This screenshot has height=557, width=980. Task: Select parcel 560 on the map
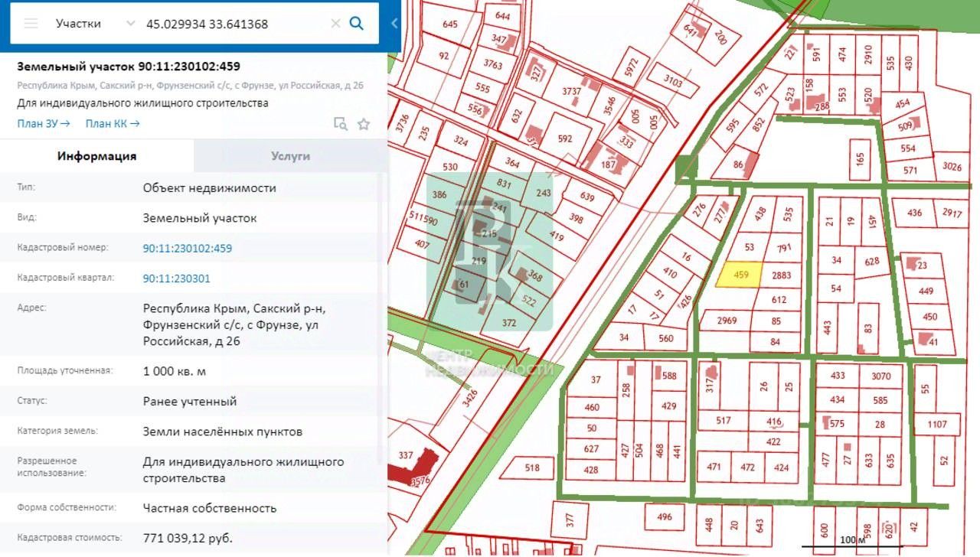coord(665,338)
